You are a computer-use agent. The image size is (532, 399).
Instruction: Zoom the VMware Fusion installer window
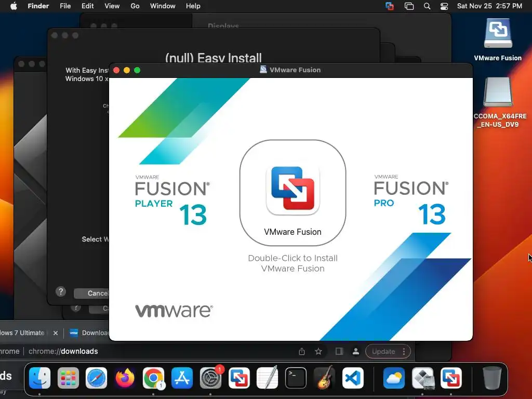(137, 70)
